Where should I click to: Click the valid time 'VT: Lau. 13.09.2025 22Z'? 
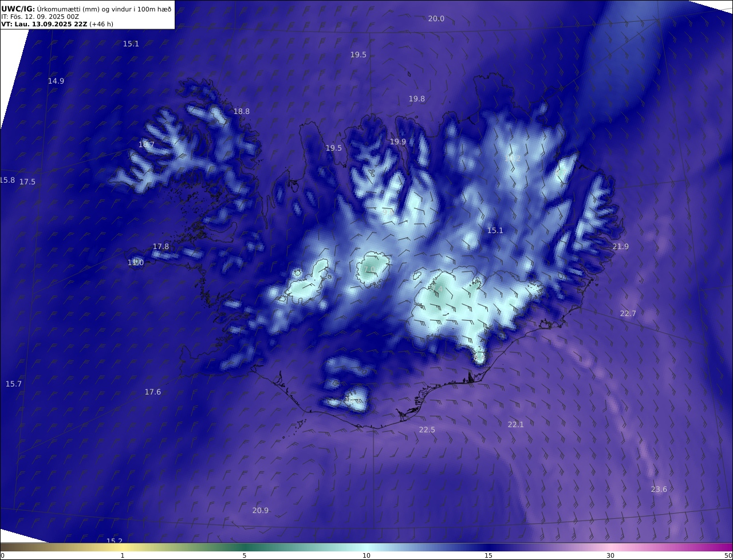coord(44,24)
